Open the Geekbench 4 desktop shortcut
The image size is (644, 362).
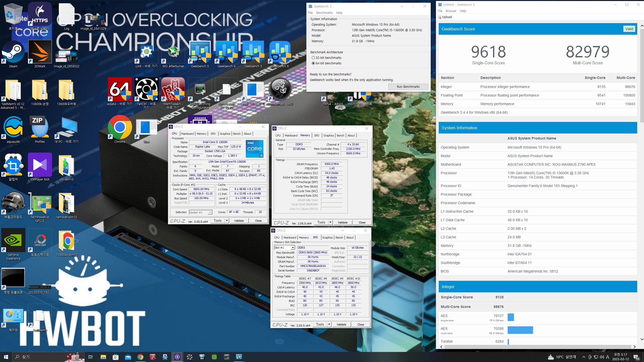tap(227, 54)
